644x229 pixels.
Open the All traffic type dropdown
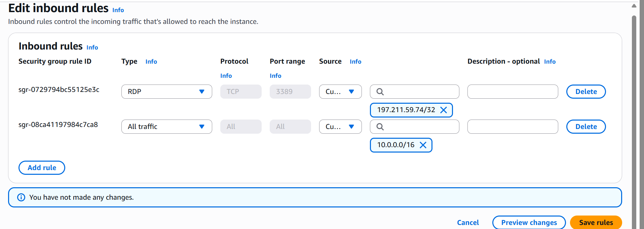166,127
